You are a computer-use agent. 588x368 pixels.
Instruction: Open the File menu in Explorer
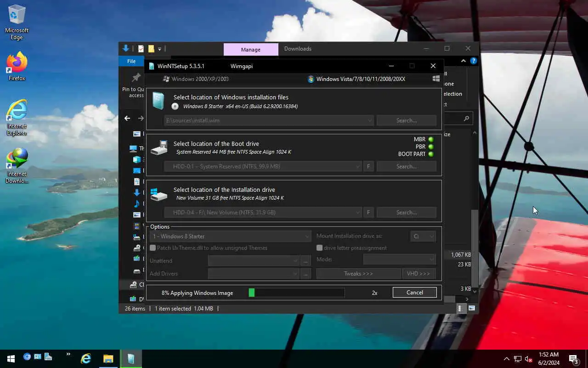click(x=131, y=61)
